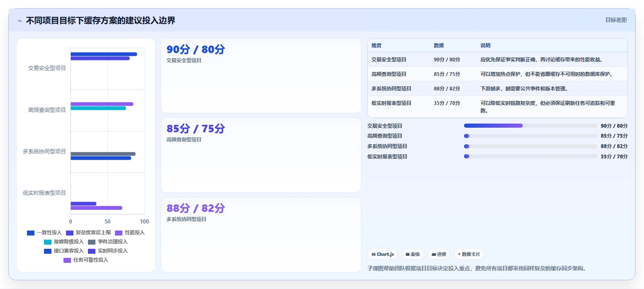Toggle the 故障降级投入 legend entry
Image resolution: width=644 pixels, height=289 pixels.
tap(64, 242)
